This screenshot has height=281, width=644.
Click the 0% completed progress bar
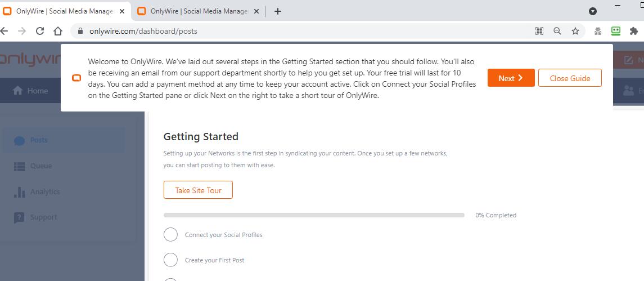tap(314, 215)
